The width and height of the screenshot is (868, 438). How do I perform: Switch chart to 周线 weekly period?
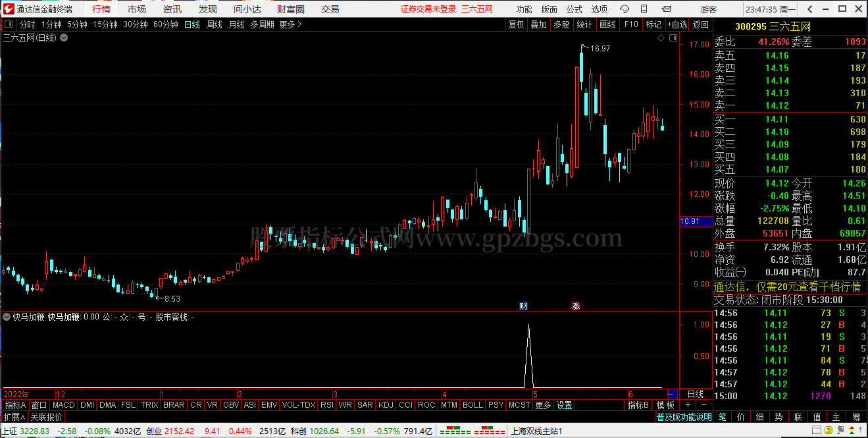pos(215,24)
